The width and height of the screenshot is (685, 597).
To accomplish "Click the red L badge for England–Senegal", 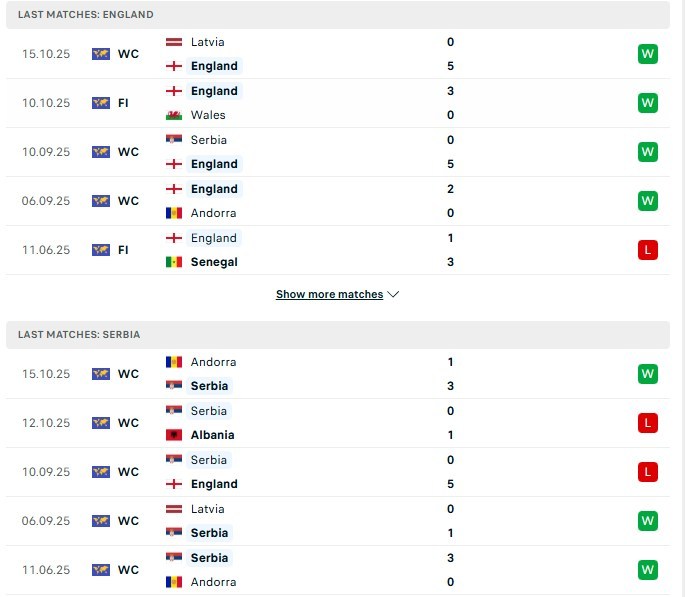I will [x=648, y=250].
